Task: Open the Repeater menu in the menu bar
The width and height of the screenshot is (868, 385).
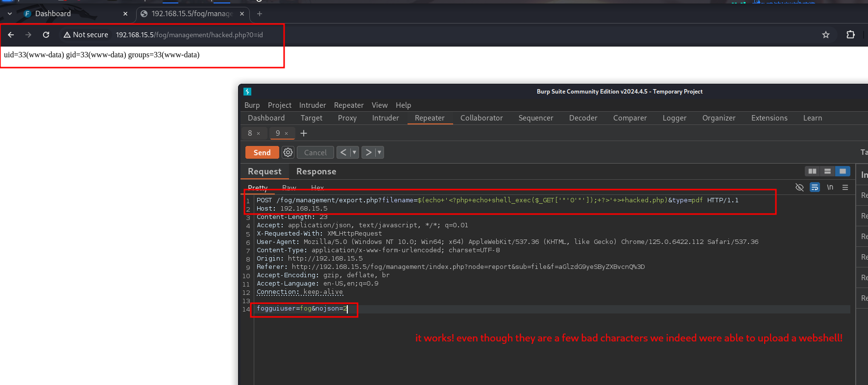Action: coord(349,105)
